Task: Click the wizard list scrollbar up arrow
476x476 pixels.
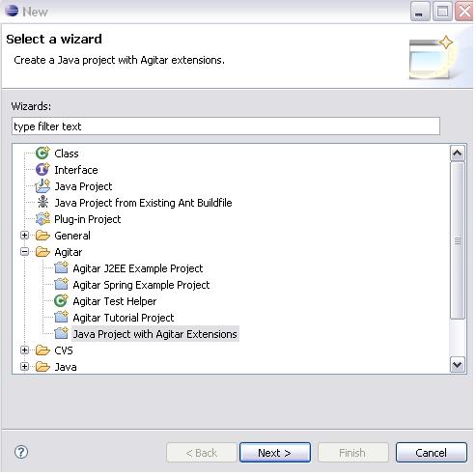Action: click(x=458, y=154)
